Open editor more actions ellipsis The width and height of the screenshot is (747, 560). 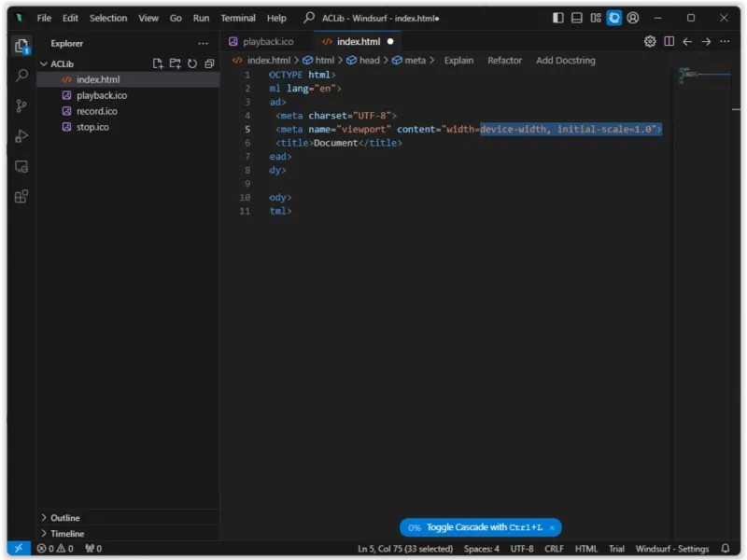click(x=725, y=42)
